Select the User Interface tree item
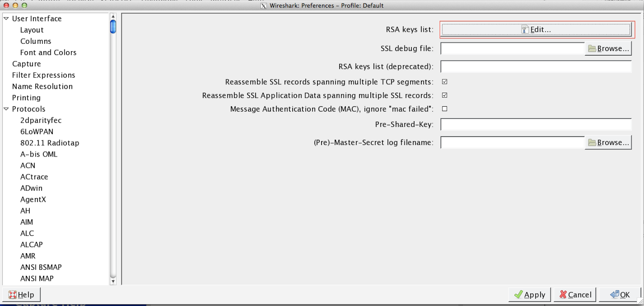This screenshot has height=306, width=644. coord(37,19)
